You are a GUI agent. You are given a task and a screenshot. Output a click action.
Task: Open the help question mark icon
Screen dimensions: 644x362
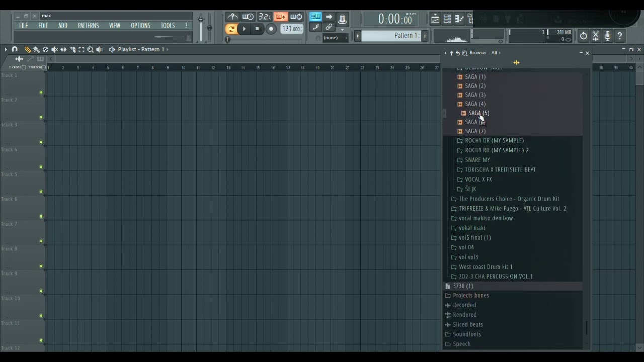tap(620, 36)
